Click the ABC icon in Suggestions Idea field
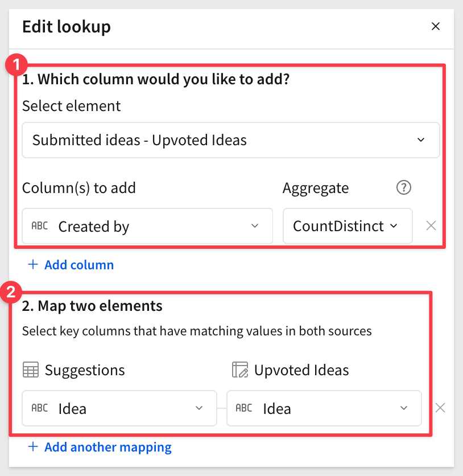This screenshot has height=476, width=463. 39,408
